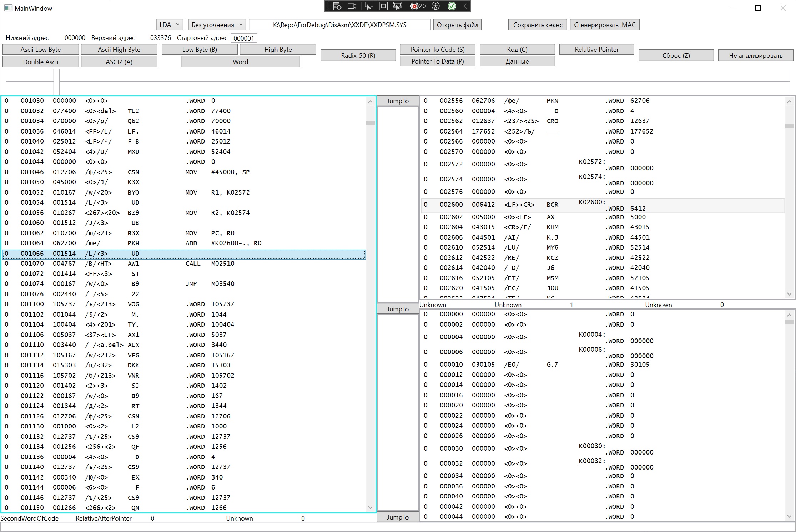
Task: Activate the select element cursor icon
Action: pos(368,6)
